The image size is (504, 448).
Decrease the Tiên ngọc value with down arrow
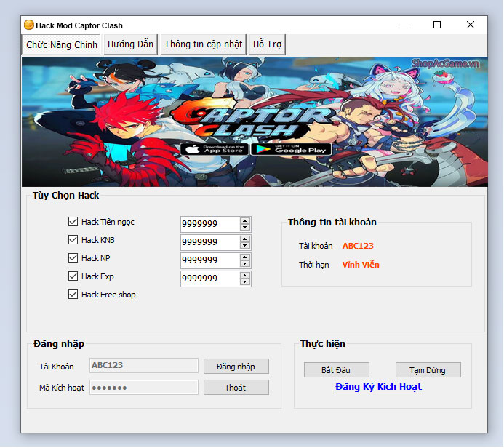245,227
